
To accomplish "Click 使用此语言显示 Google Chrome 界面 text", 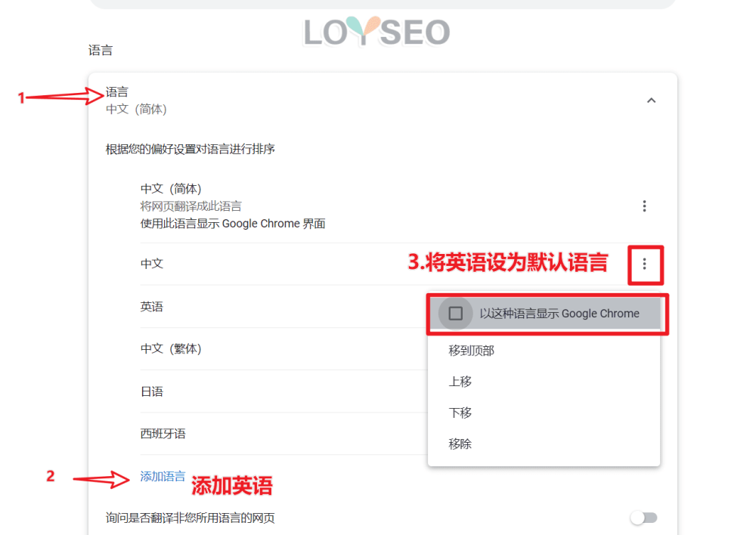I will coord(232,224).
